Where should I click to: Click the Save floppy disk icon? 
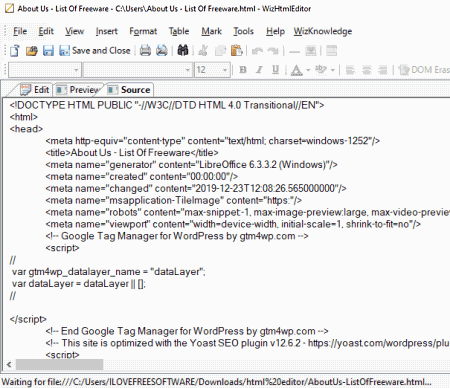tap(48, 51)
